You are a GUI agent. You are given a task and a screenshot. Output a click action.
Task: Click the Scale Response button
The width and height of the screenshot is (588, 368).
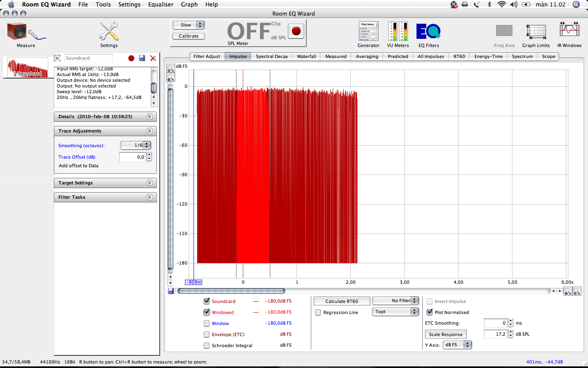445,334
